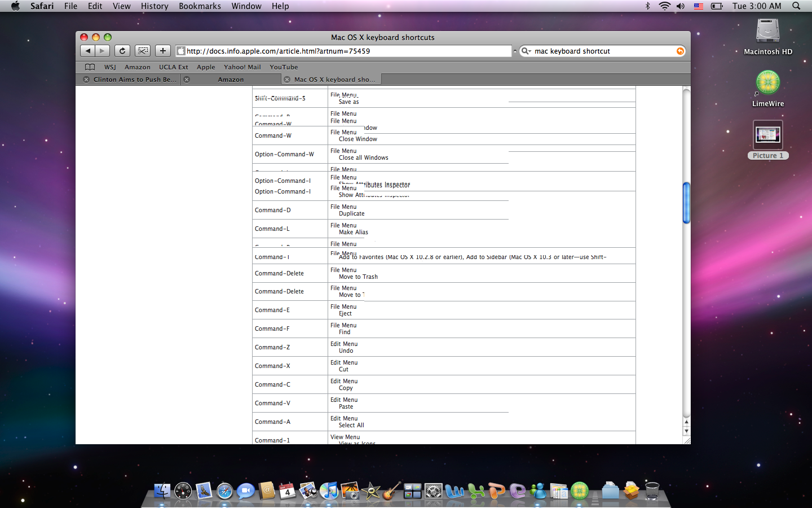Open the WSJ bookmark
The height and width of the screenshot is (508, 812).
110,67
